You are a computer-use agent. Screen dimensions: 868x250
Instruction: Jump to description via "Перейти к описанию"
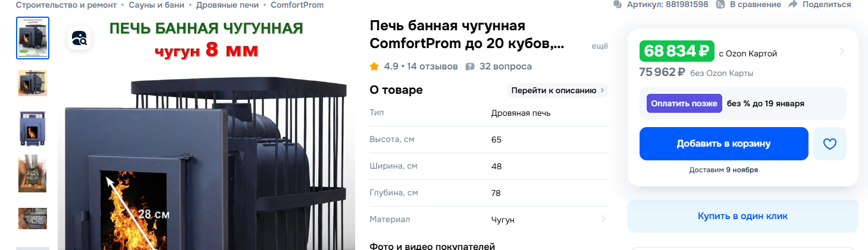[x=557, y=90]
